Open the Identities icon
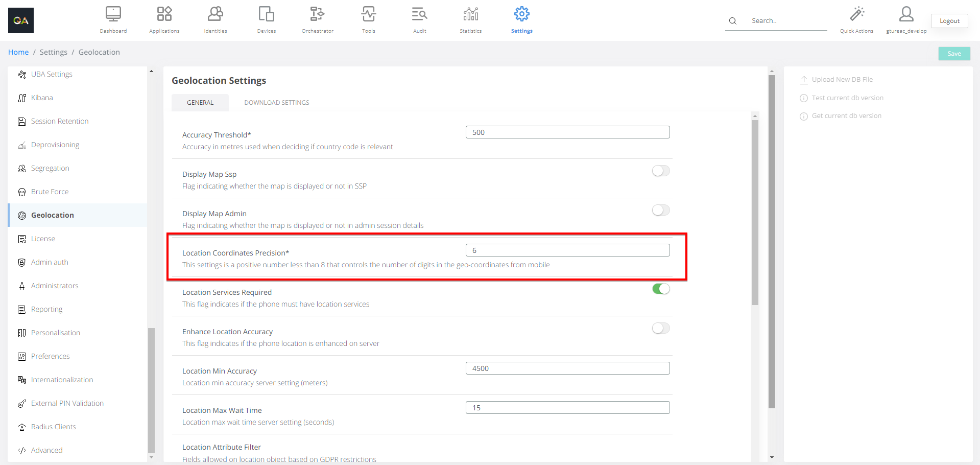 [x=216, y=14]
